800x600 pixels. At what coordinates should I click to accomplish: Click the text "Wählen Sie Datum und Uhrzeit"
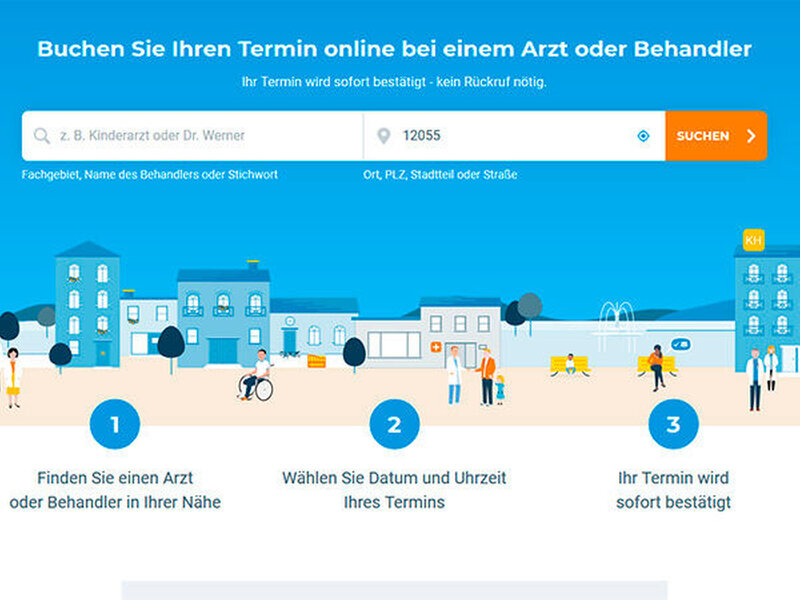(394, 478)
